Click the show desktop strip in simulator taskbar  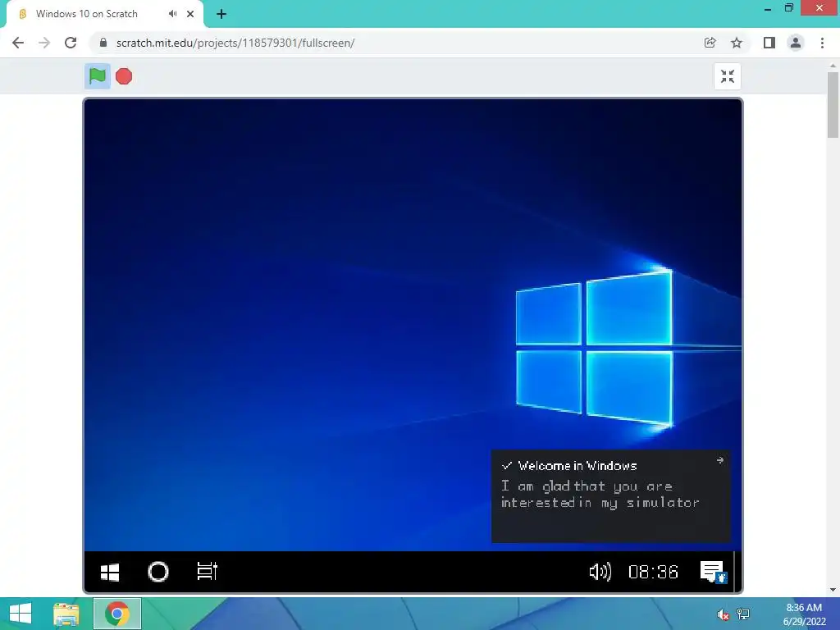[737, 572]
